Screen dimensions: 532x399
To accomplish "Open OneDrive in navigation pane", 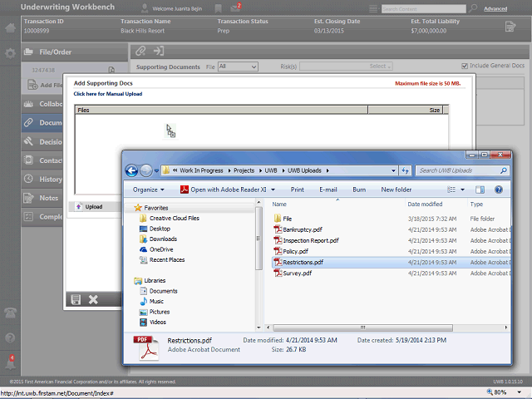I will click(x=161, y=249).
